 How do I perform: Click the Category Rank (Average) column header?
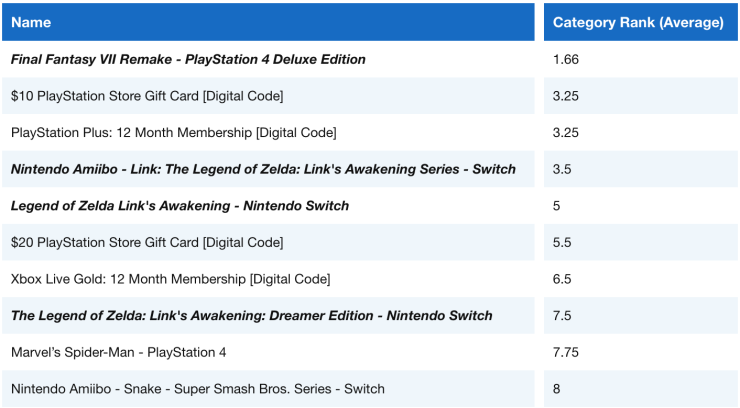[637, 22]
